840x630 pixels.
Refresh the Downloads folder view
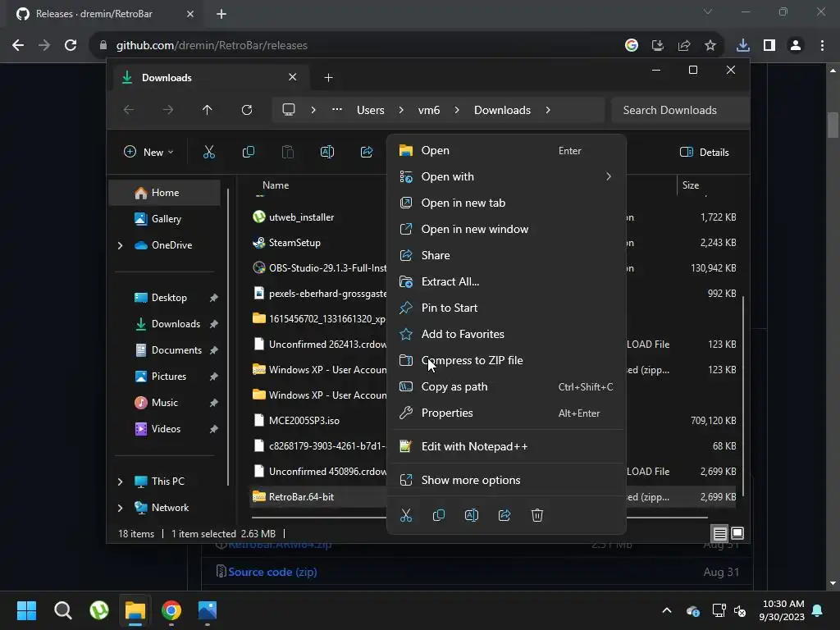[x=246, y=110]
